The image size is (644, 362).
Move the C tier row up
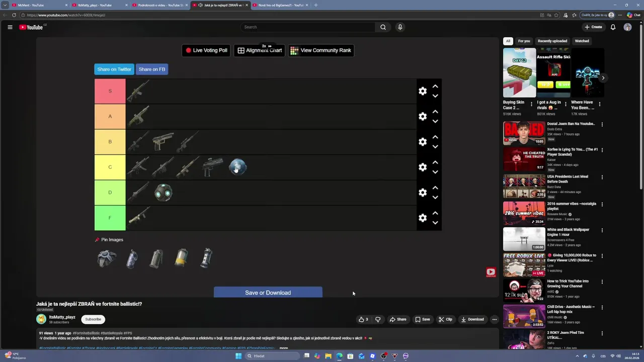click(435, 162)
